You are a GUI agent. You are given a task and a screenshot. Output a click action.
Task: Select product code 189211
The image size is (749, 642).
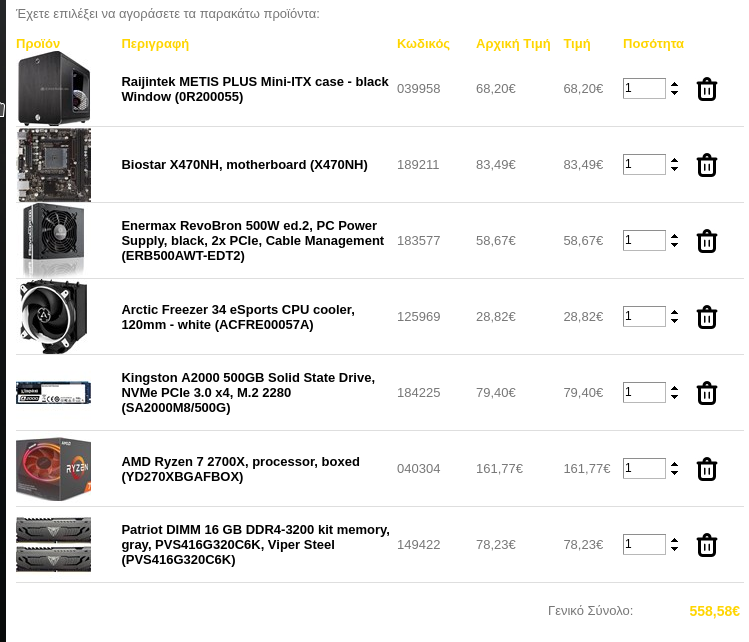click(418, 165)
